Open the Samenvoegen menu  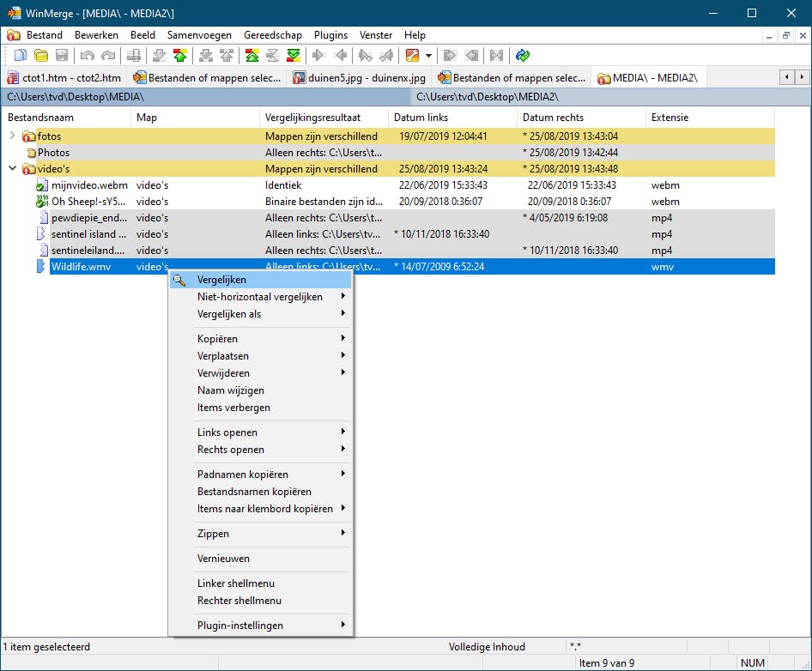tap(199, 35)
